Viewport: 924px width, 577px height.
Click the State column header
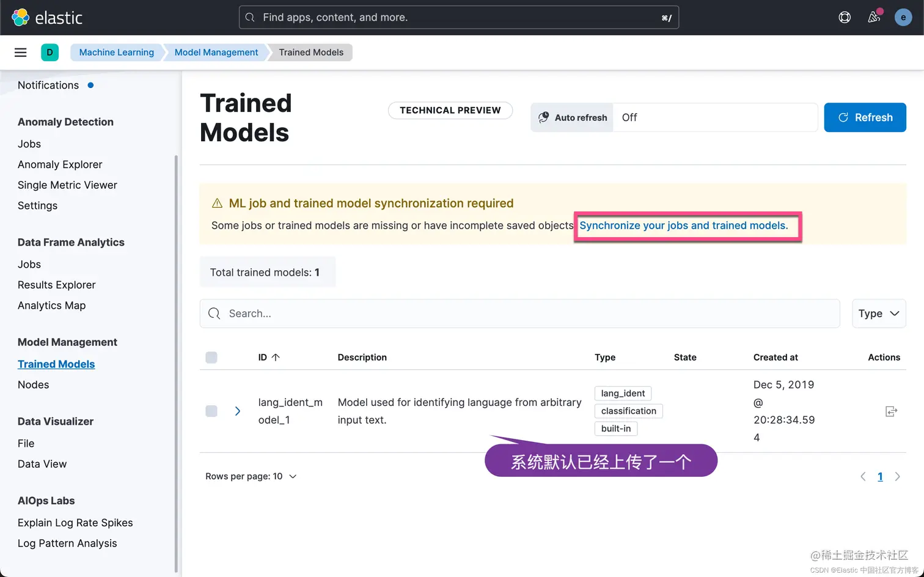pos(685,358)
